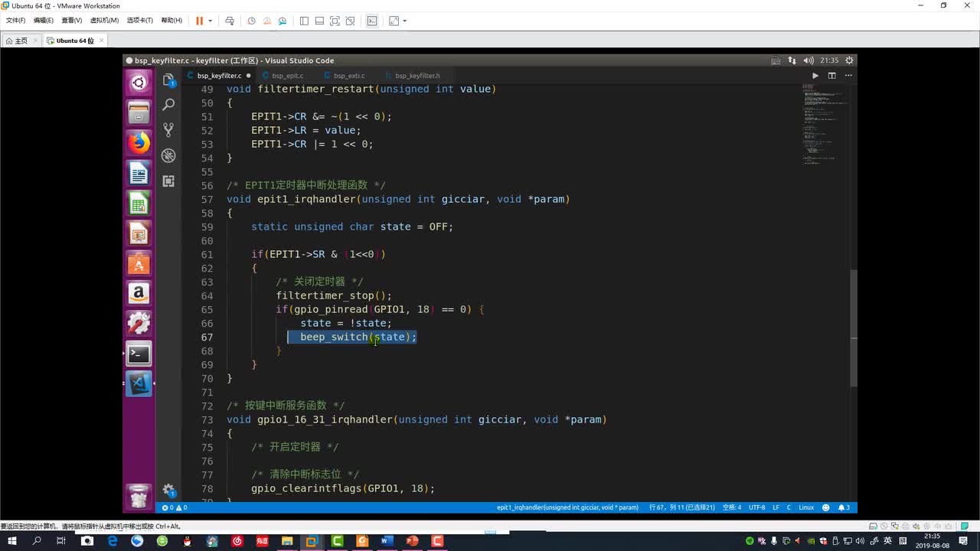Change file encoding UTF-8
The width and height of the screenshot is (980, 551).
(x=756, y=507)
